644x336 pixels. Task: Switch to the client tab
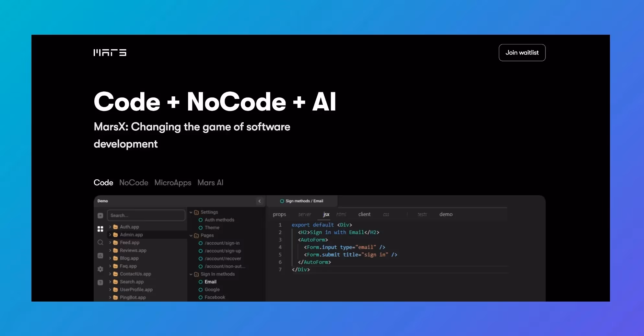pos(364,214)
